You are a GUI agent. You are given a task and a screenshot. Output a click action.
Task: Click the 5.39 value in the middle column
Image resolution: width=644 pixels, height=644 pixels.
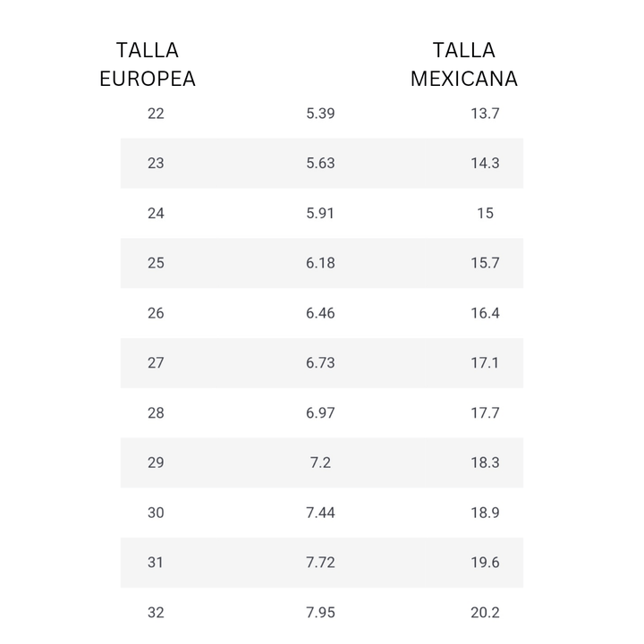click(320, 114)
